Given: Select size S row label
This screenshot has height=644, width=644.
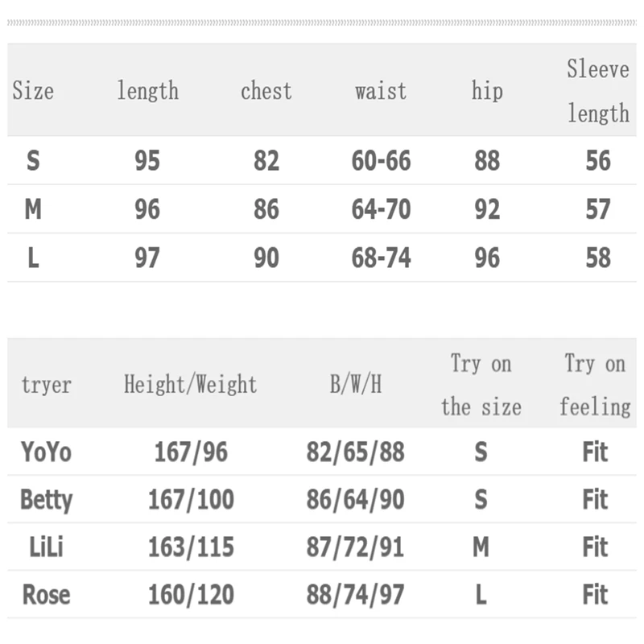Looking at the screenshot, I should pos(33,161).
